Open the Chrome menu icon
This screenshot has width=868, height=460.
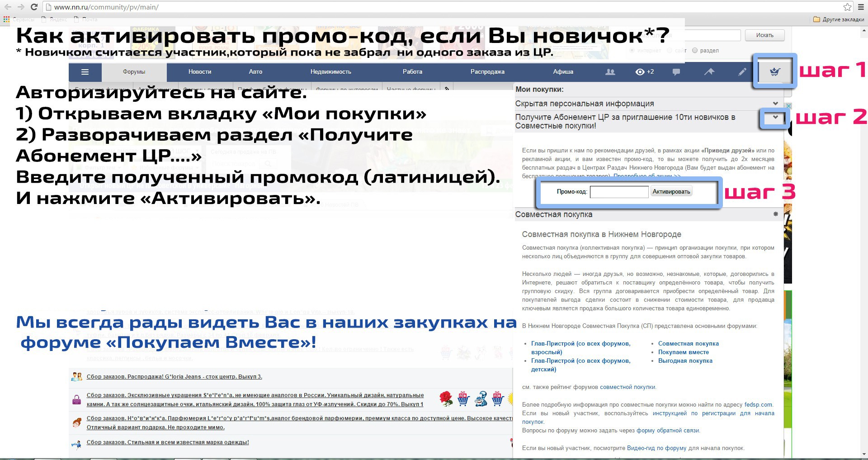pyautogui.click(x=860, y=7)
